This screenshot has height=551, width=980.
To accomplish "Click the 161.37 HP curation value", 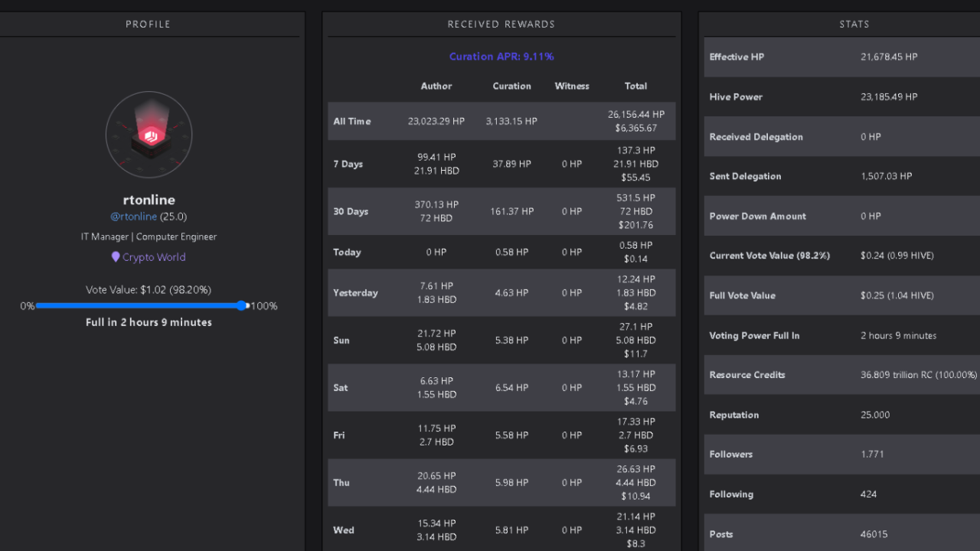I will tap(512, 212).
